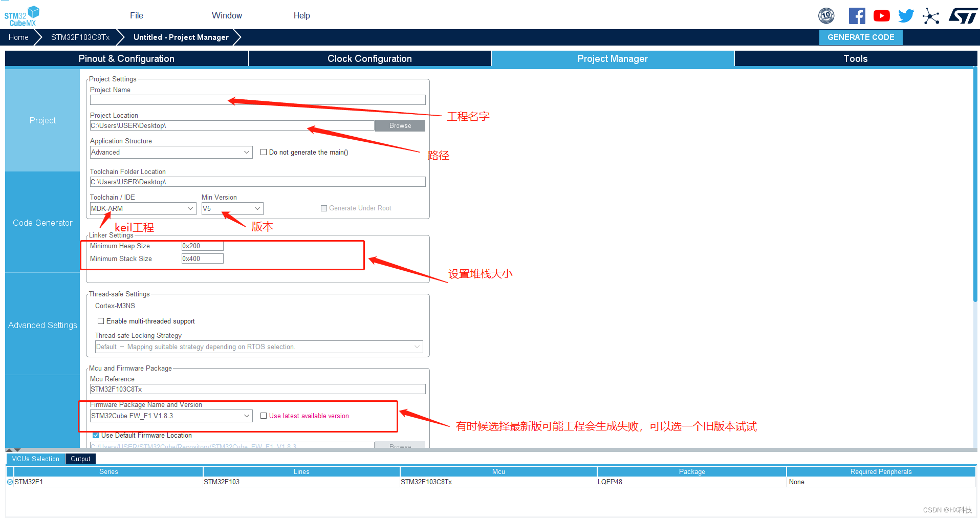
Task: Click the Package column header
Action: [x=692, y=471]
